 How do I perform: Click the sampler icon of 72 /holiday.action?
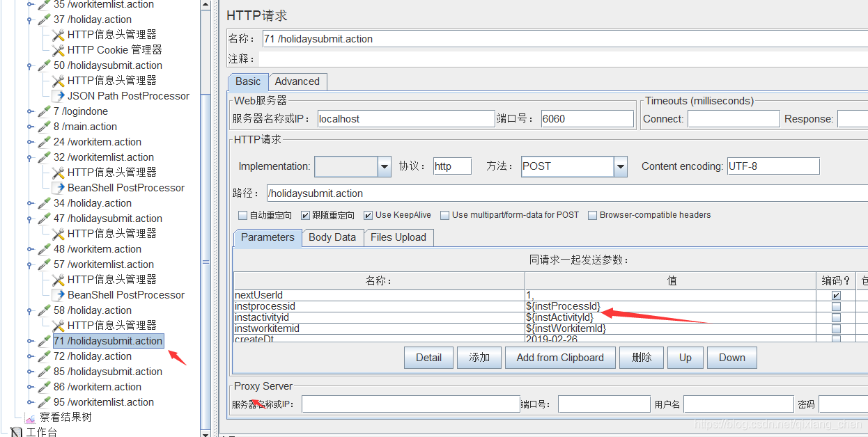pos(45,356)
